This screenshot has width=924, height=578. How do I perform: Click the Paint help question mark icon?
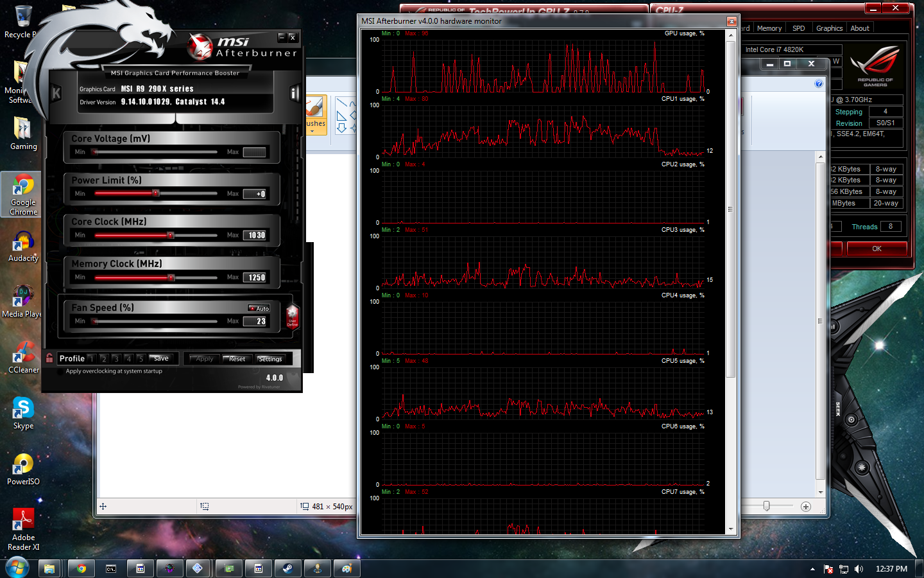click(x=818, y=83)
